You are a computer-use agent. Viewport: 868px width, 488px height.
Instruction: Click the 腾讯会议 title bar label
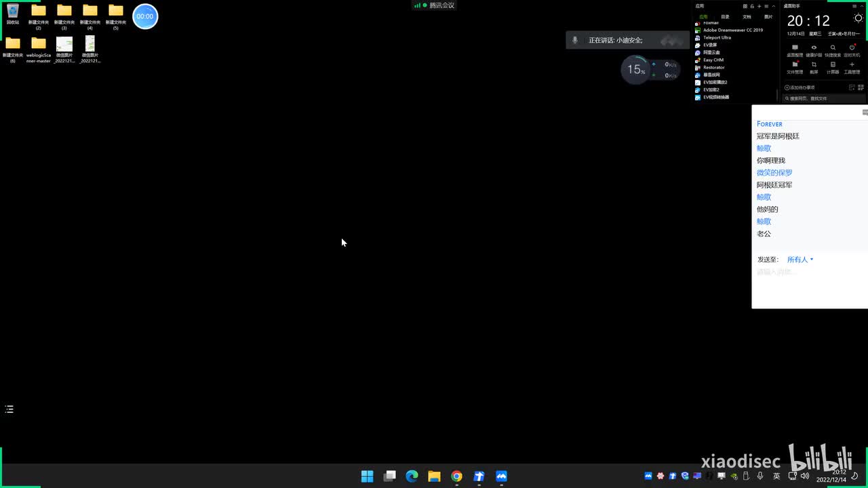click(x=441, y=5)
